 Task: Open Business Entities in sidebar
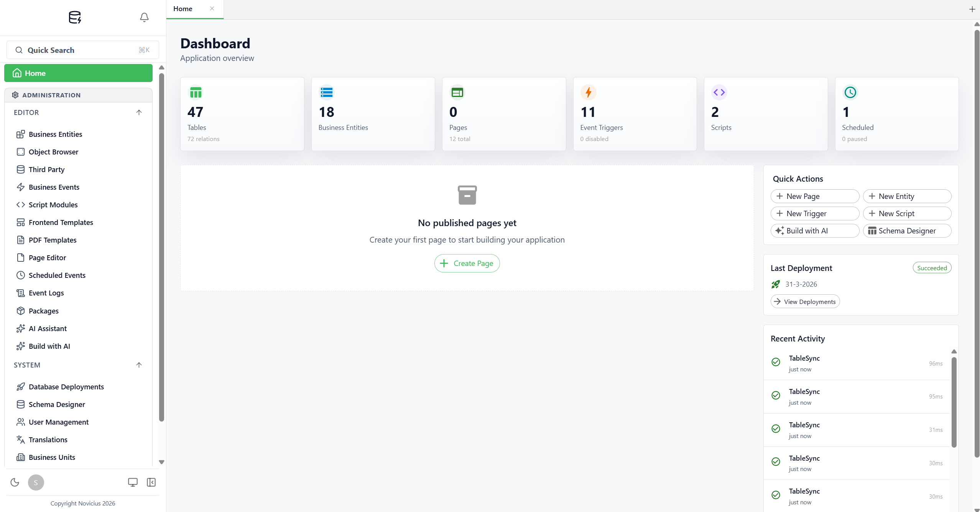(78, 134)
